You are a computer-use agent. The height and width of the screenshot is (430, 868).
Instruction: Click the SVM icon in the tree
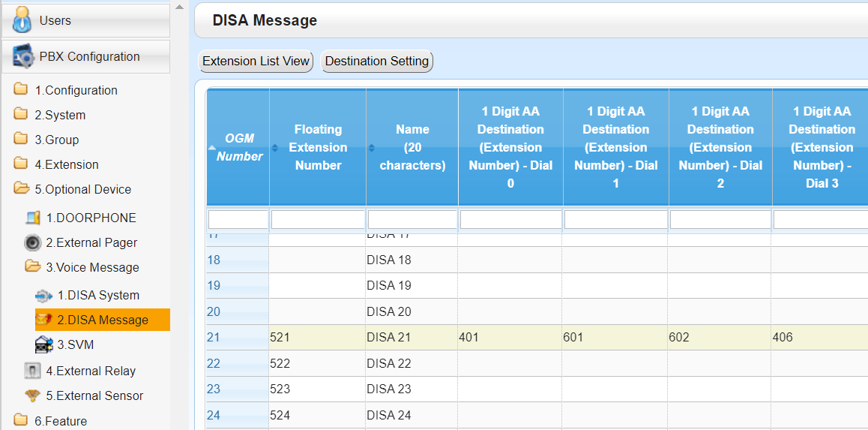point(44,345)
